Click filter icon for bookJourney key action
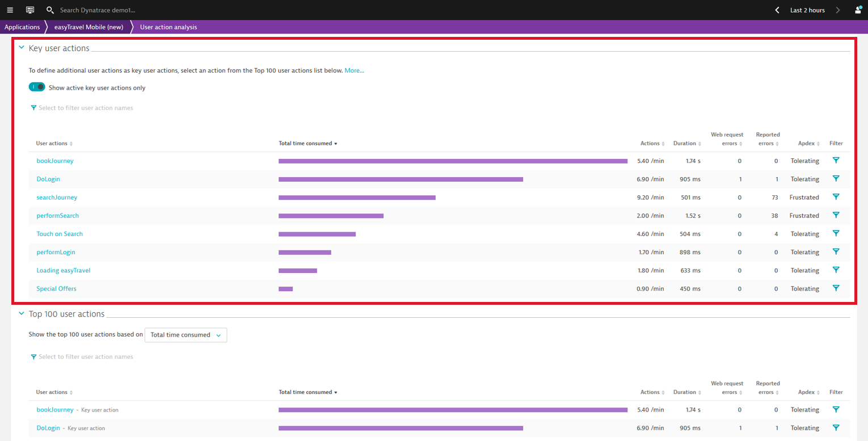This screenshot has height=441, width=868. pos(836,161)
